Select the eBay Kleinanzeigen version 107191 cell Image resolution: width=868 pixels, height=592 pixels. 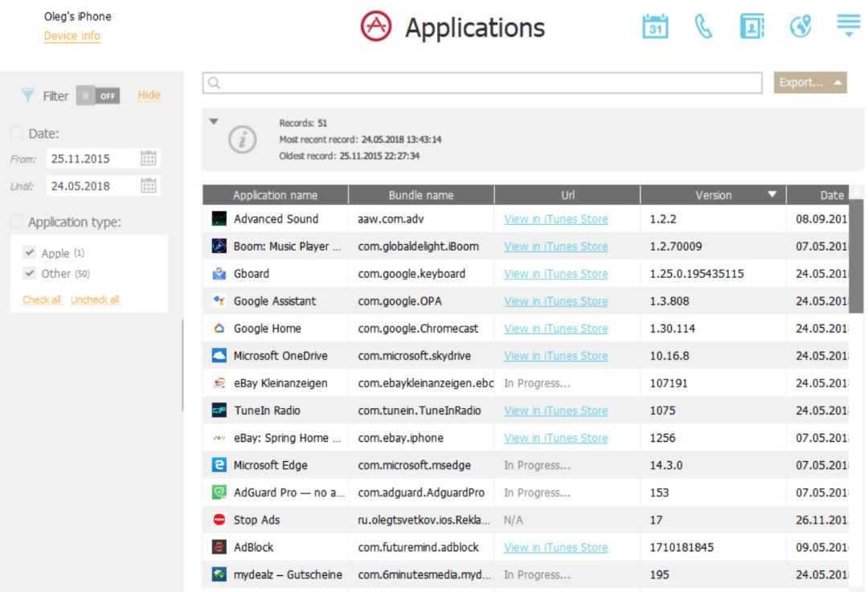pyautogui.click(x=713, y=383)
